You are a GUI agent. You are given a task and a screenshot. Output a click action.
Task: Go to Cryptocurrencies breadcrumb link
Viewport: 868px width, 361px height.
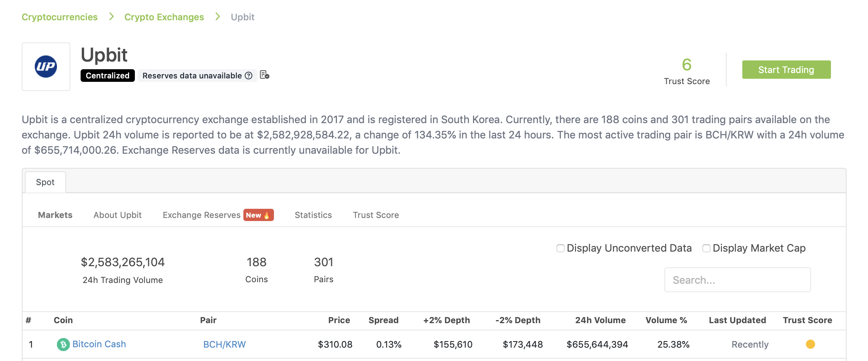60,17
